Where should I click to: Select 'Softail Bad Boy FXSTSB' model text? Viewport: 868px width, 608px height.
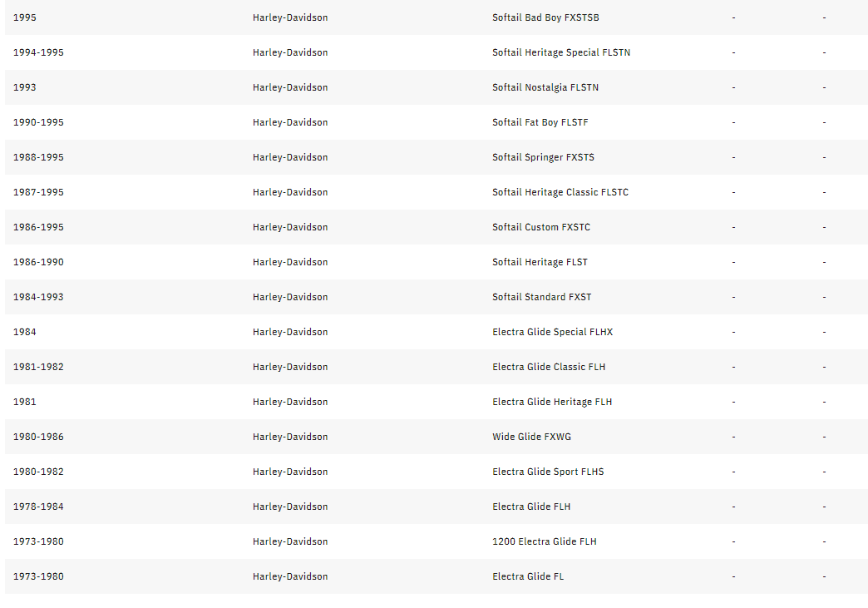click(545, 17)
